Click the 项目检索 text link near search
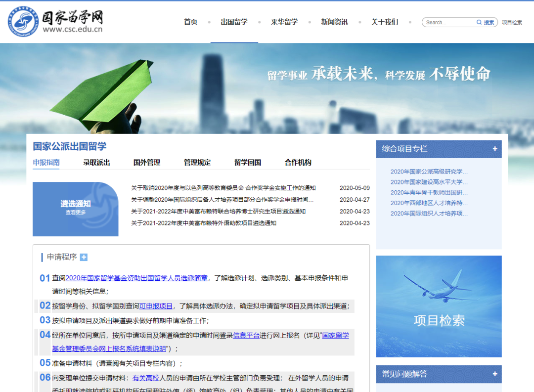The width and height of the screenshot is (534, 392). pyautogui.click(x=512, y=22)
